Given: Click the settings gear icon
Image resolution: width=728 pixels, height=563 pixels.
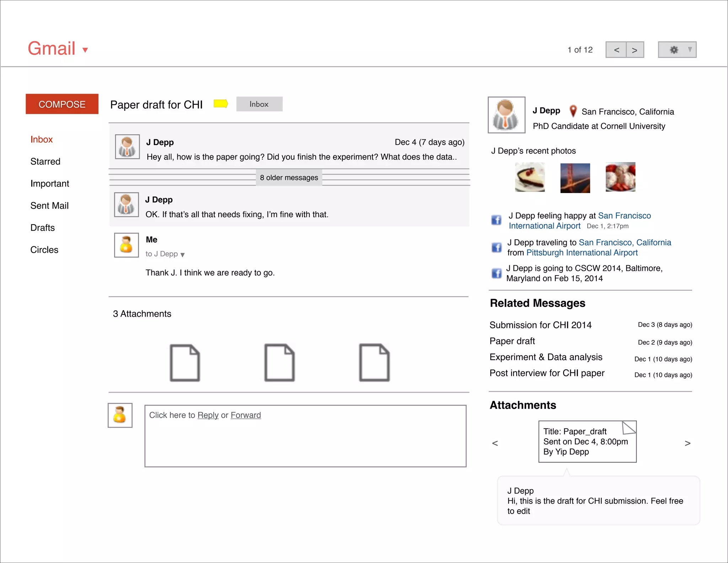Looking at the screenshot, I should [x=674, y=50].
